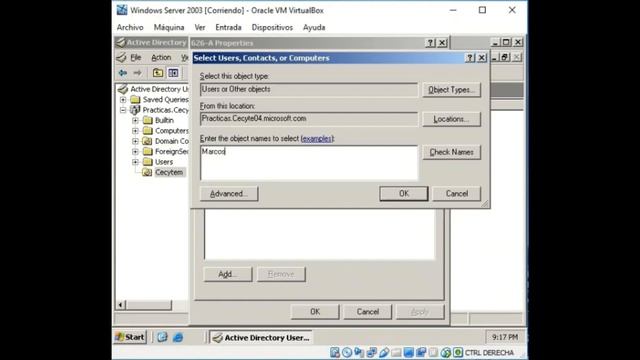Click Add in the 626-A Properties dialog

point(228,274)
